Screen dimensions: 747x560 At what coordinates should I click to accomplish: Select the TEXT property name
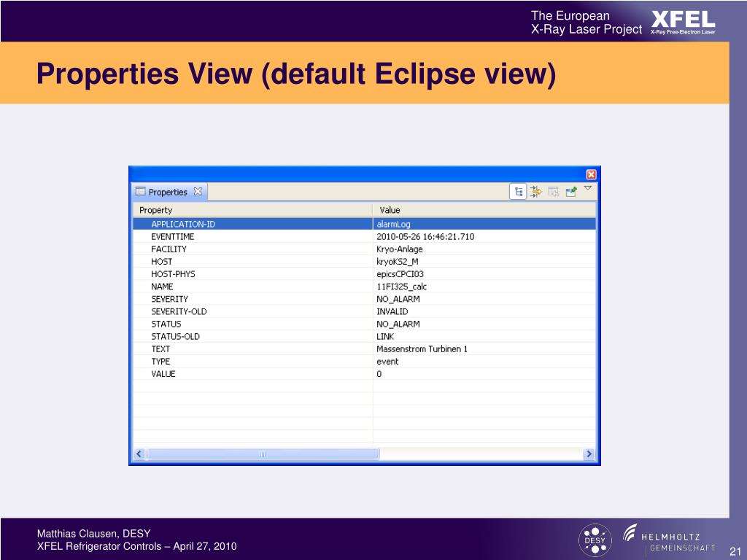coord(160,349)
